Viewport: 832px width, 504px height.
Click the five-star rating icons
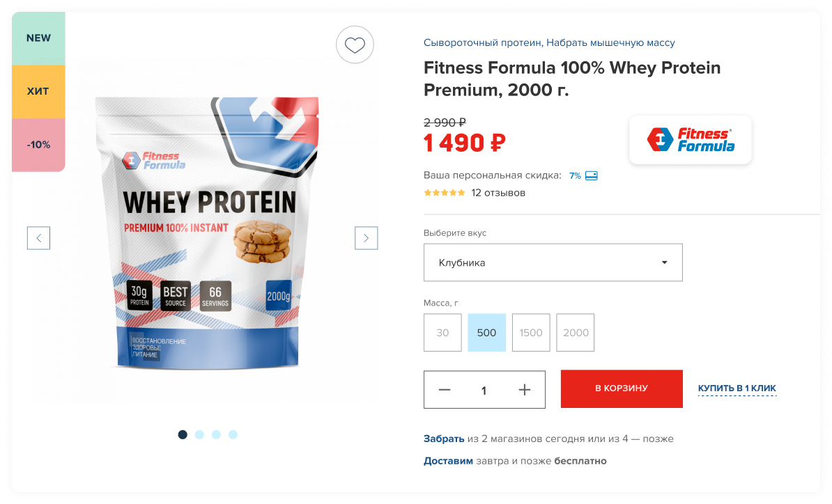[x=444, y=193]
